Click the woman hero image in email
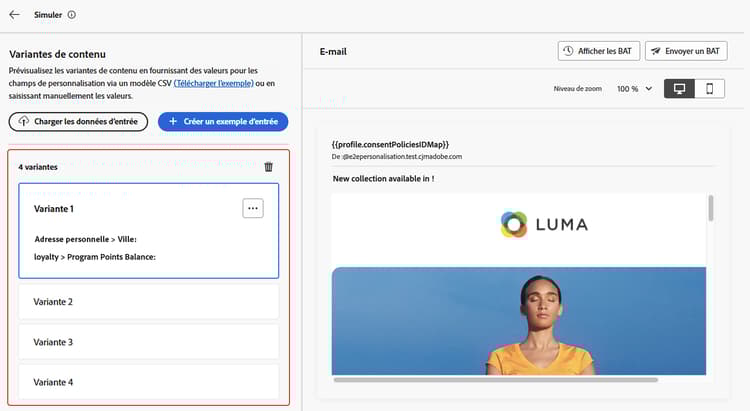Image resolution: width=750 pixels, height=411 pixels. pyautogui.click(x=518, y=321)
